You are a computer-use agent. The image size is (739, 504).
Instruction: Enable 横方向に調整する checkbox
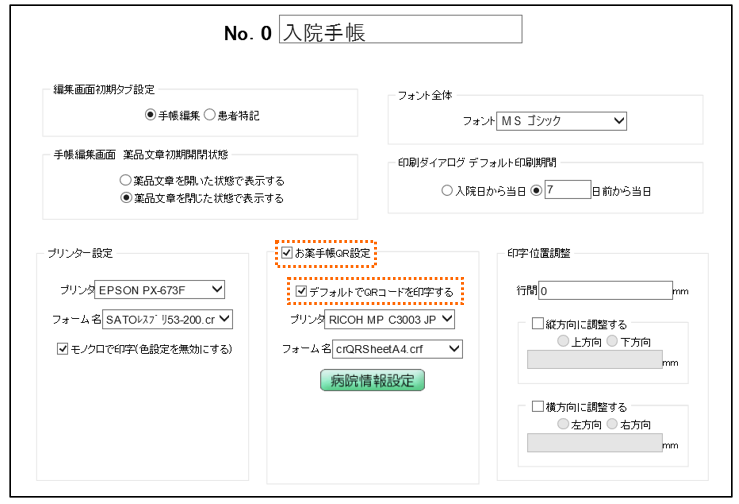tap(537, 407)
